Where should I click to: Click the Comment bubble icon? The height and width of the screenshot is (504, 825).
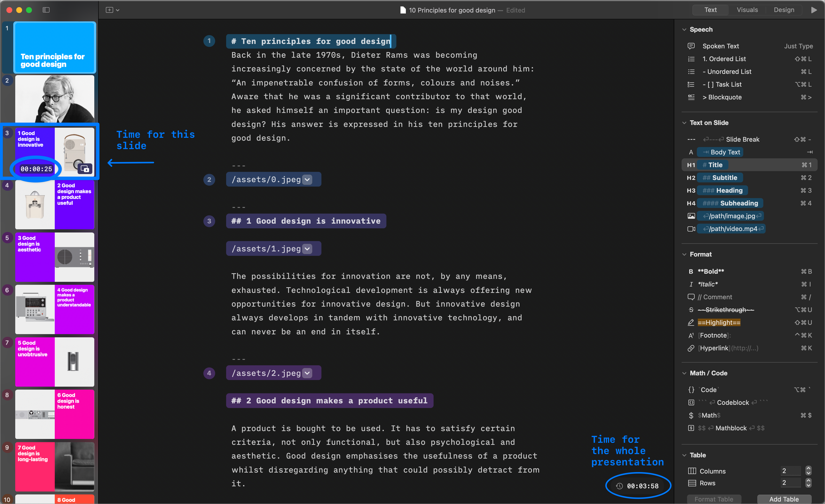[x=691, y=297]
